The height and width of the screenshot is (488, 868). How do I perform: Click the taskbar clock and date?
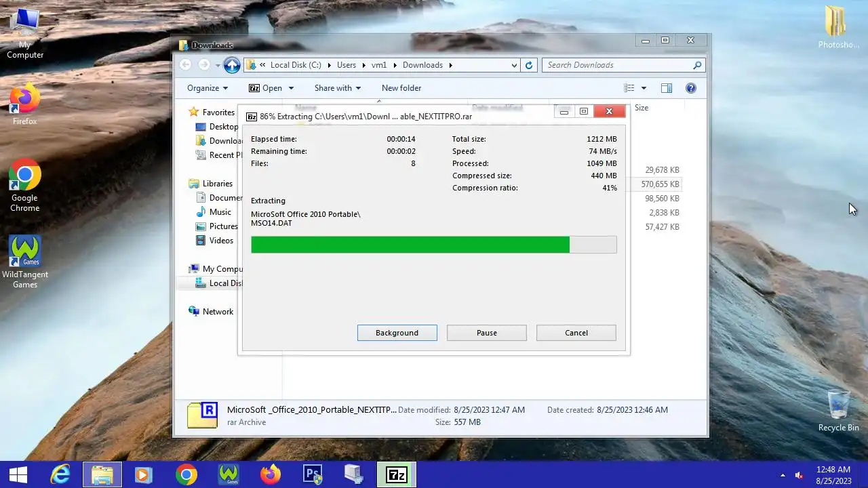coord(833,475)
